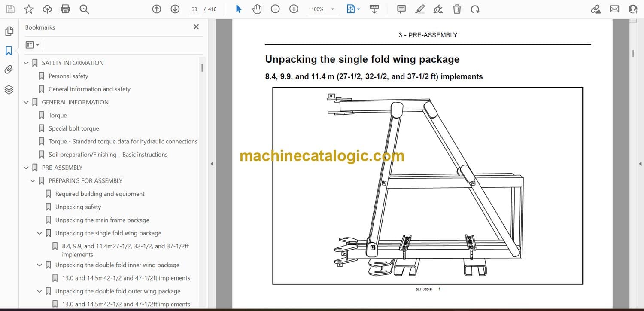The image size is (644, 311).
Task: Activate the hand pan tool
Action: (257, 9)
